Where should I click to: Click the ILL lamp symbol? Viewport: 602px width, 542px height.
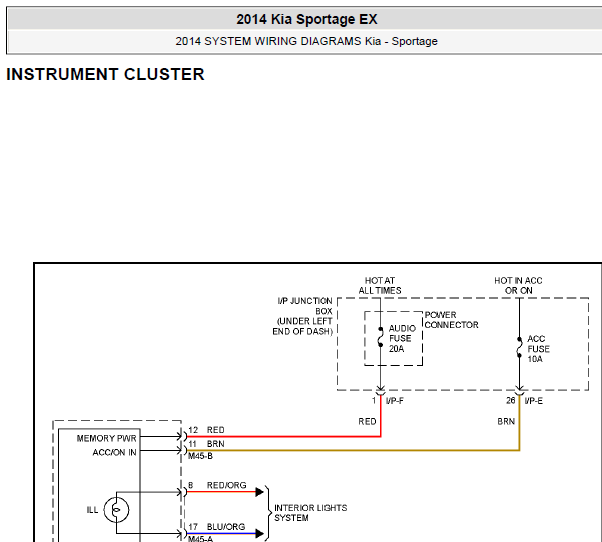[116, 510]
